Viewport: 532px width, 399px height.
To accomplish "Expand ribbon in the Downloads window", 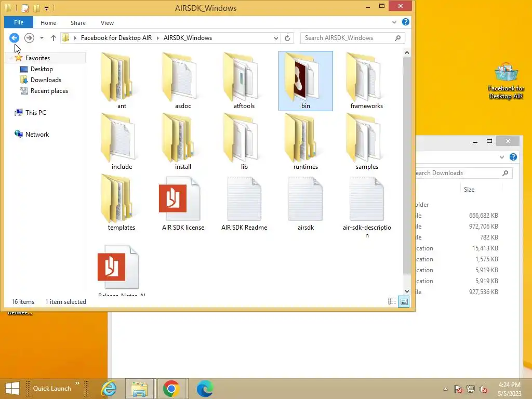I will click(x=502, y=157).
